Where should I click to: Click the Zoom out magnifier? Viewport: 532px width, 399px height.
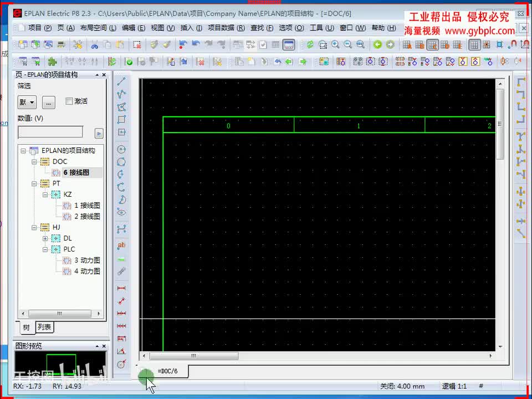(348, 44)
